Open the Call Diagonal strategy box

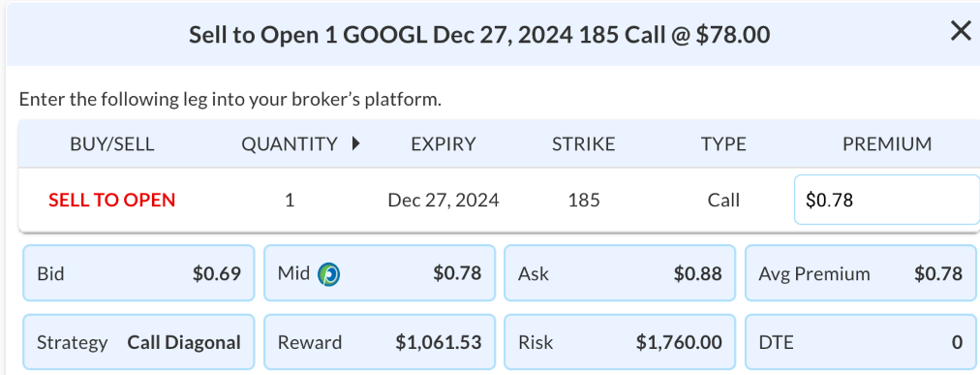(138, 342)
